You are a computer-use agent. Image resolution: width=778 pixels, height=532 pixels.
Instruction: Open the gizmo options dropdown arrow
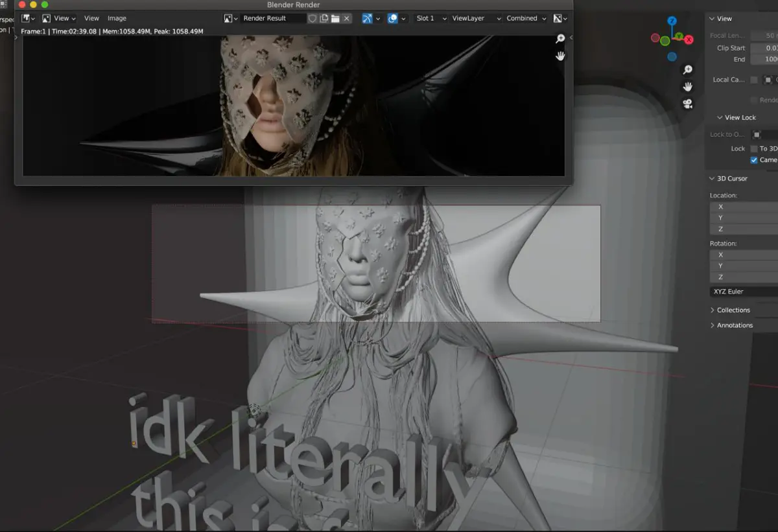tap(378, 18)
